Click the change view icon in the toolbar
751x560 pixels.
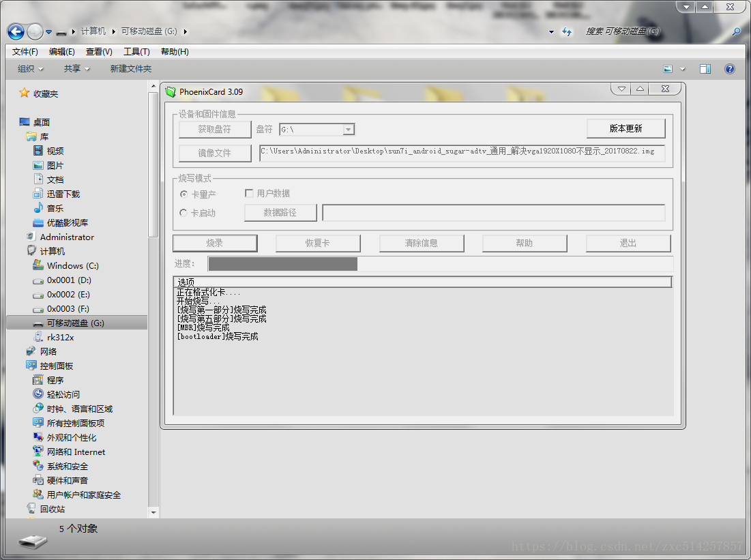[668, 69]
